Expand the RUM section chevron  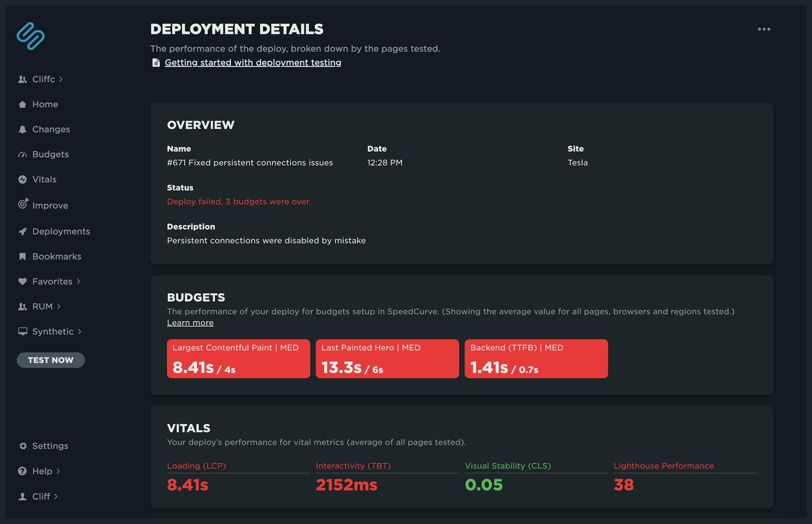coord(59,306)
